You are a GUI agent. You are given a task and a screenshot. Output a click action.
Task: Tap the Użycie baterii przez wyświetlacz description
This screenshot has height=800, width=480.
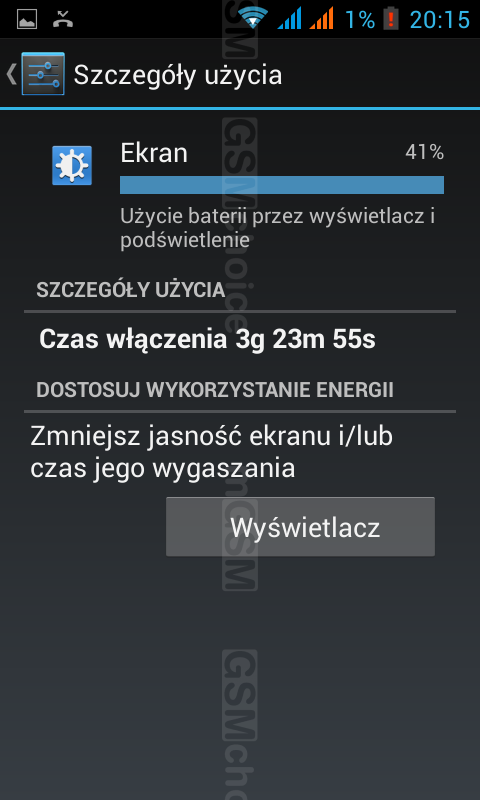click(x=277, y=228)
